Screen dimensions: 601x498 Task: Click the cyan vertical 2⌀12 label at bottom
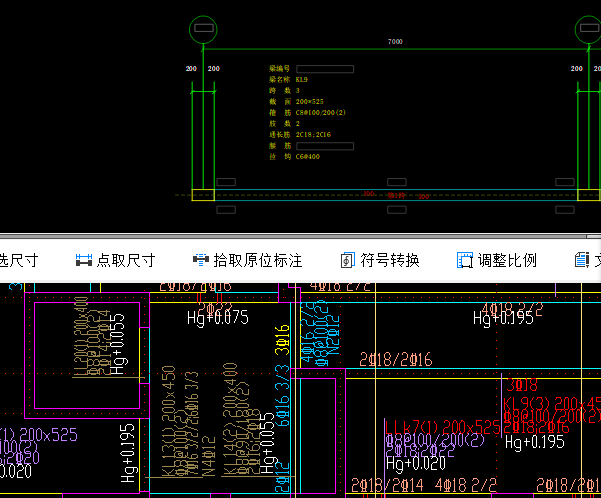[282, 477]
